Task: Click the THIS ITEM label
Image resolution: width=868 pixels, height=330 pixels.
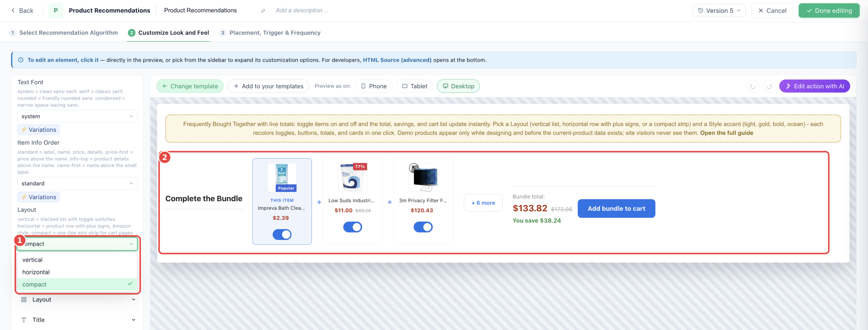Action: tap(282, 200)
